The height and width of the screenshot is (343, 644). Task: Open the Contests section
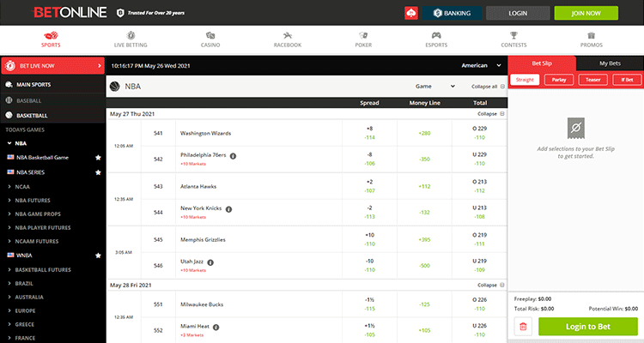pyautogui.click(x=513, y=39)
